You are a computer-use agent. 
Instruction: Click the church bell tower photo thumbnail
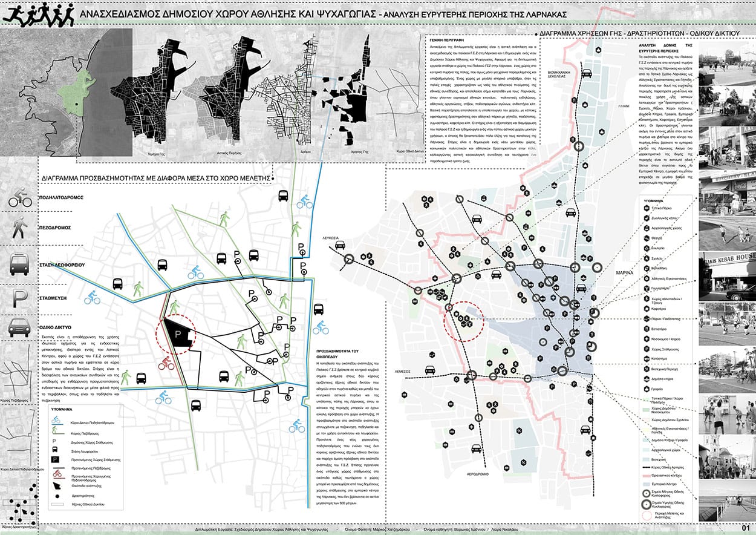(728, 457)
